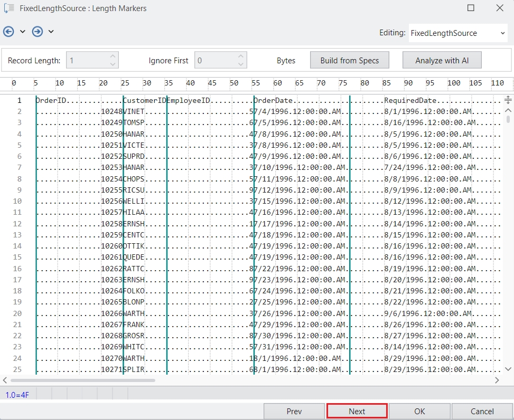Click the horizontal scrollbar right arrow

click(x=497, y=380)
